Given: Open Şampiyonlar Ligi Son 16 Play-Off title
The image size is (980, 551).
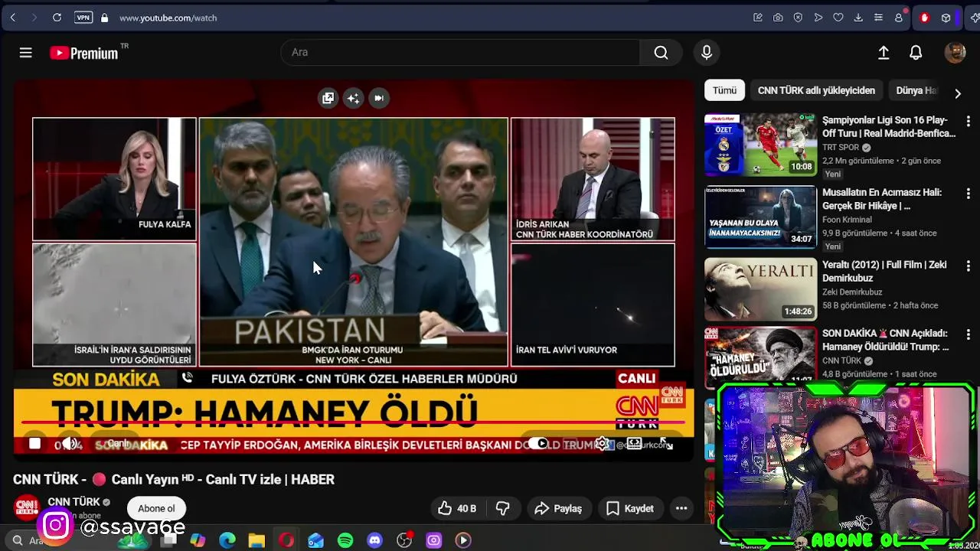Looking at the screenshot, I should (x=888, y=126).
